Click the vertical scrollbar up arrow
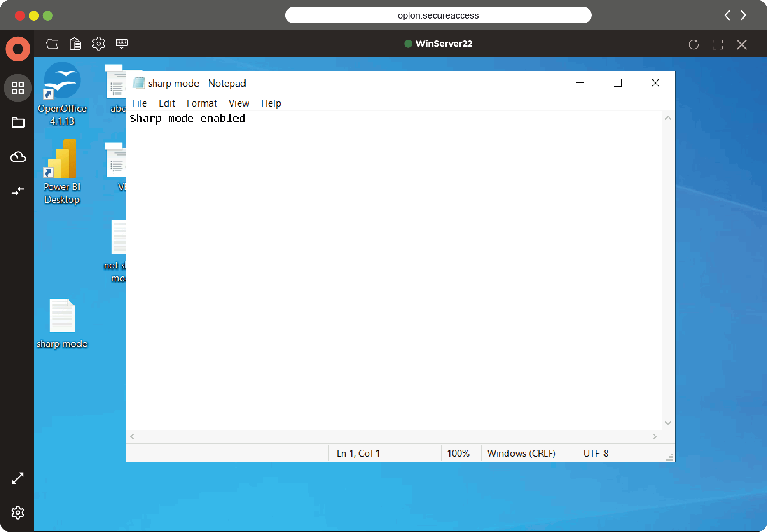The height and width of the screenshot is (532, 767). click(668, 118)
